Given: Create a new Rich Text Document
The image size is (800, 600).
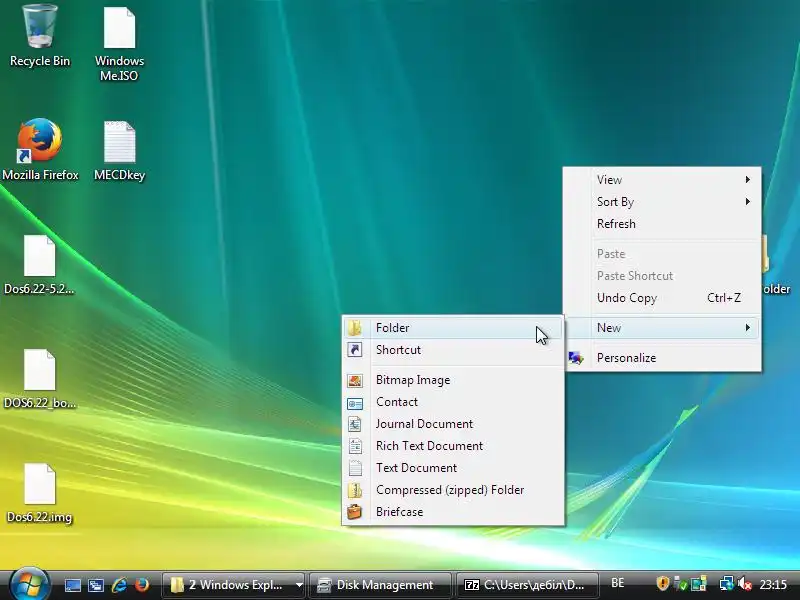Looking at the screenshot, I should (453, 445).
